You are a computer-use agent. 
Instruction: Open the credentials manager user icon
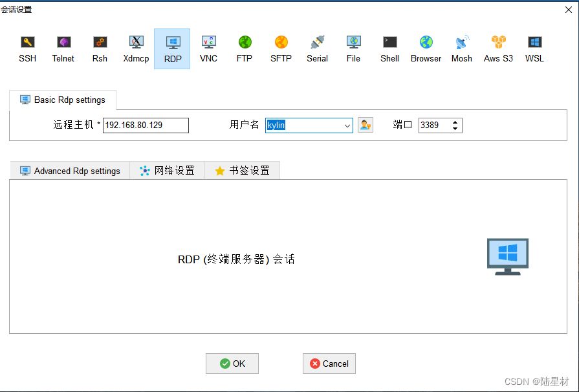366,125
